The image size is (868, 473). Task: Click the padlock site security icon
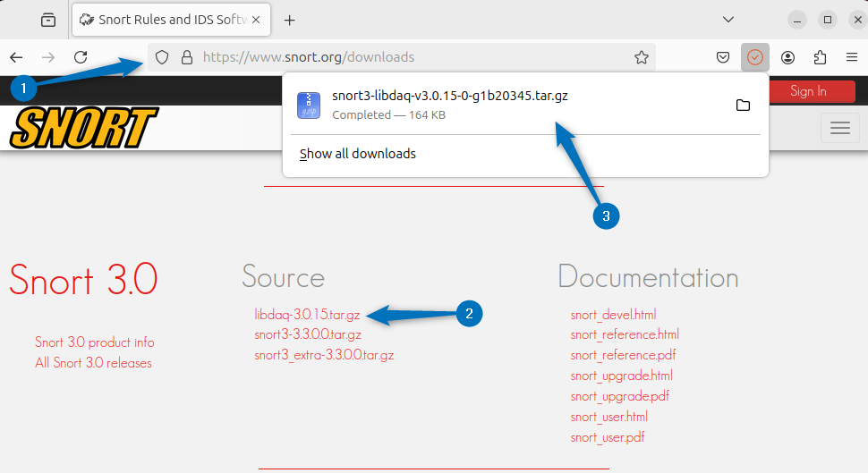point(187,57)
